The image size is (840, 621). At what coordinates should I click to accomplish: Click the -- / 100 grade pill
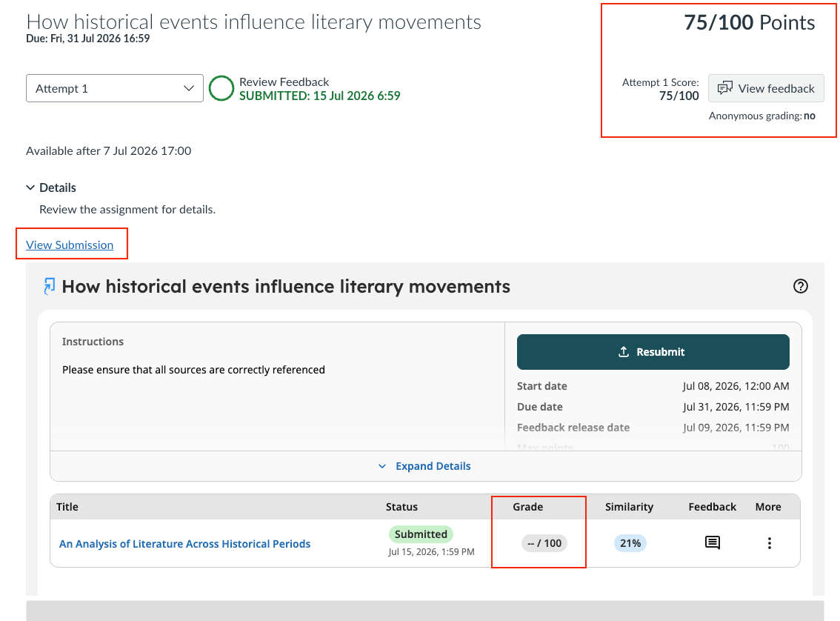[x=544, y=543]
